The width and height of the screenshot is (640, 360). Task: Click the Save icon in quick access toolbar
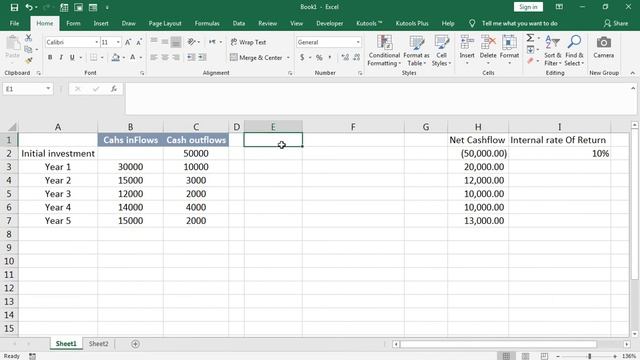(14, 7)
